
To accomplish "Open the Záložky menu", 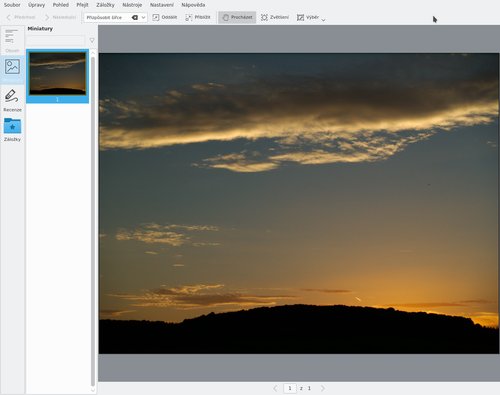I will pos(105,5).
